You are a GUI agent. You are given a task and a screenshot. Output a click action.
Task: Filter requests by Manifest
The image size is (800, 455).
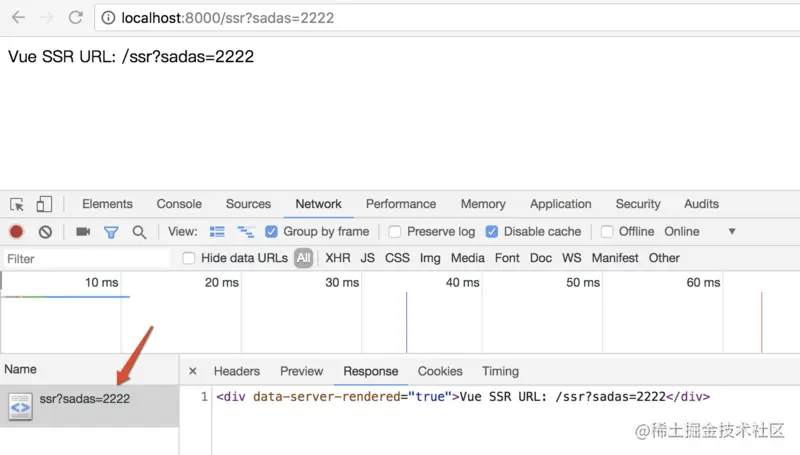click(615, 258)
